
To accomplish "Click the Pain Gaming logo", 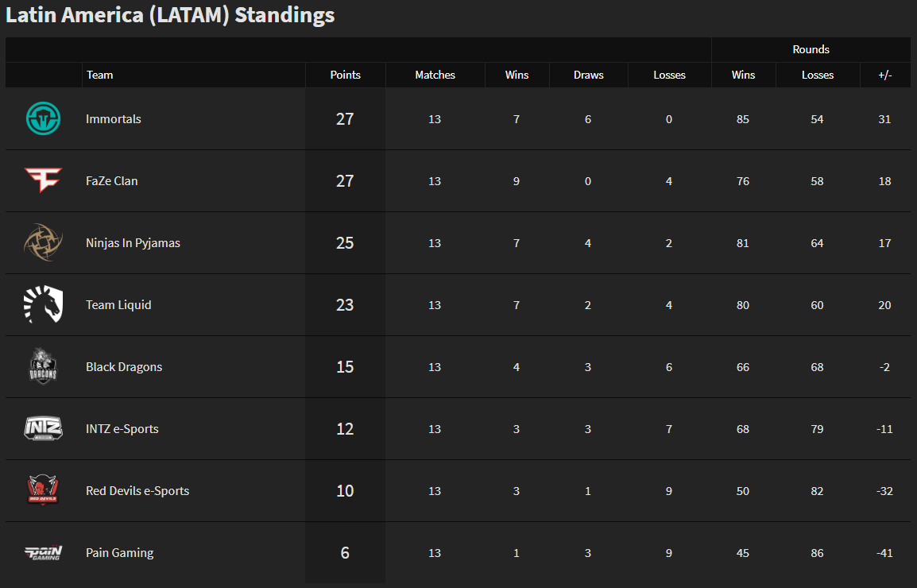I will point(43,552).
